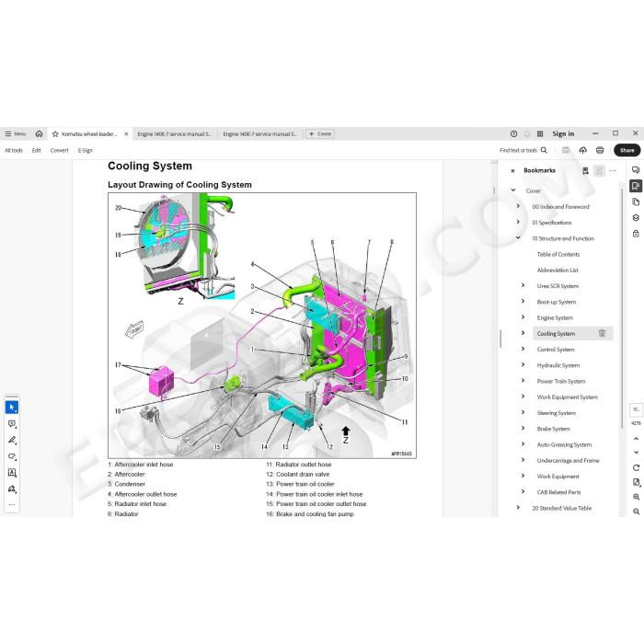Go to previous page arrow
This screenshot has width=644, height=644.
(637, 439)
